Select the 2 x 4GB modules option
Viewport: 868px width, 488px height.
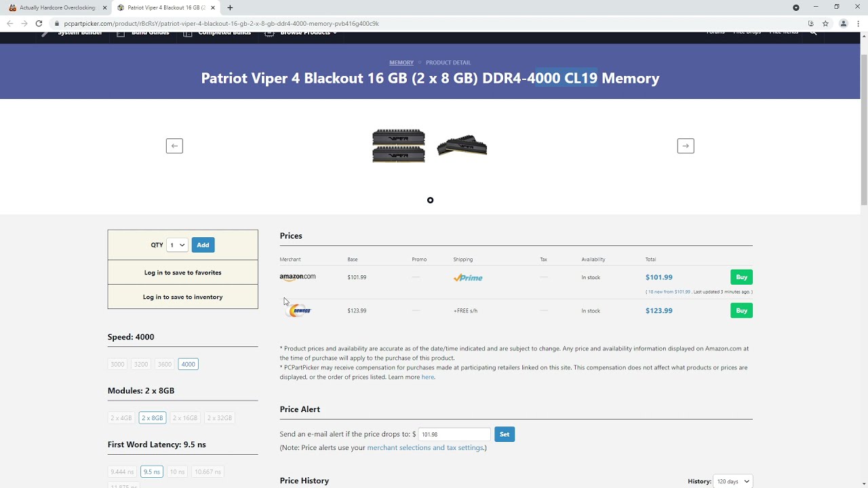pyautogui.click(x=121, y=418)
